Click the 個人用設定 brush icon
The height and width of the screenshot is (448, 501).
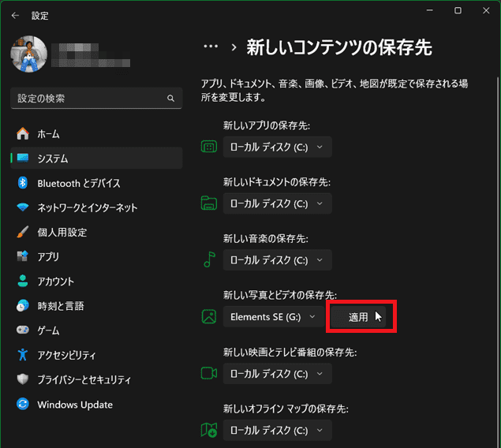coord(23,233)
